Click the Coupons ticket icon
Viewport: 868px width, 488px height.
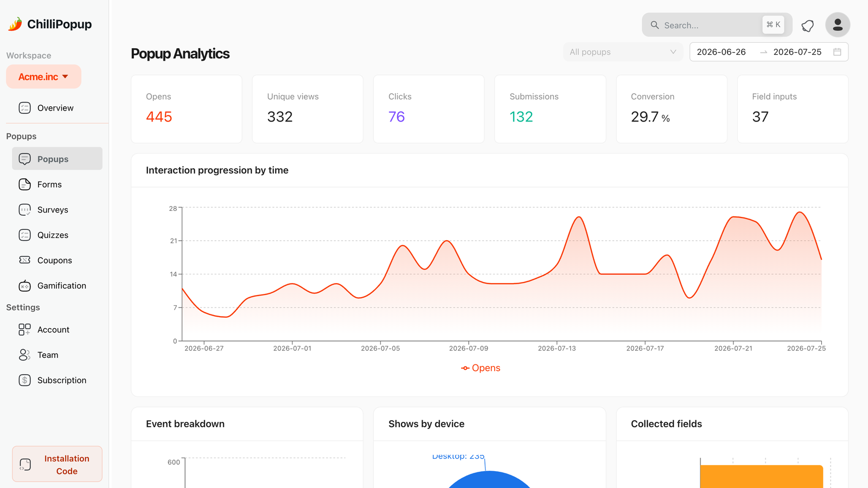tap(25, 260)
